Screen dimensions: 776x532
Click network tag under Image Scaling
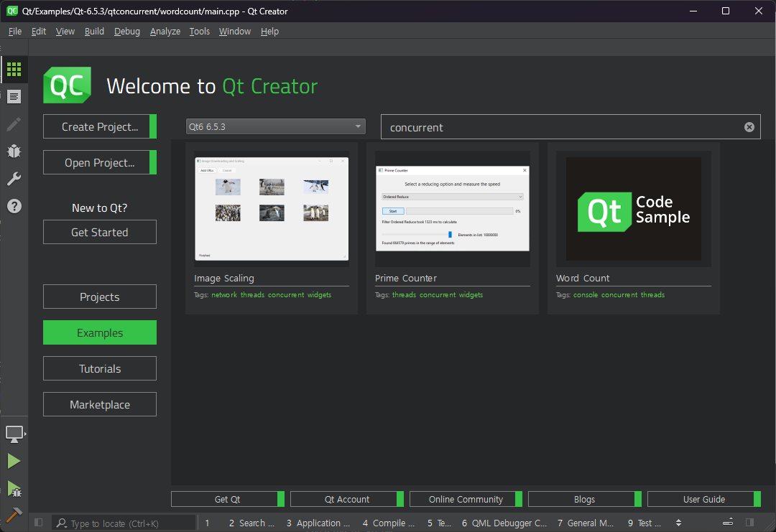(x=224, y=294)
